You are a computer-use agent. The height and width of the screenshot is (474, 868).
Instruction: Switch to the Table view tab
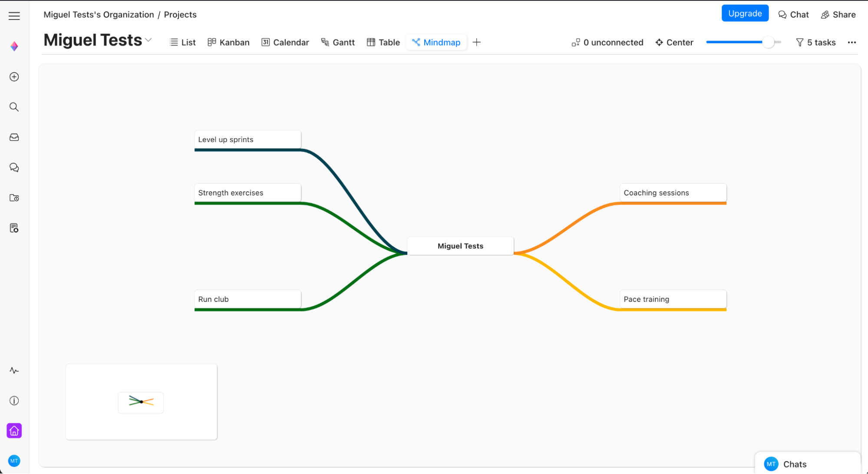pos(383,42)
